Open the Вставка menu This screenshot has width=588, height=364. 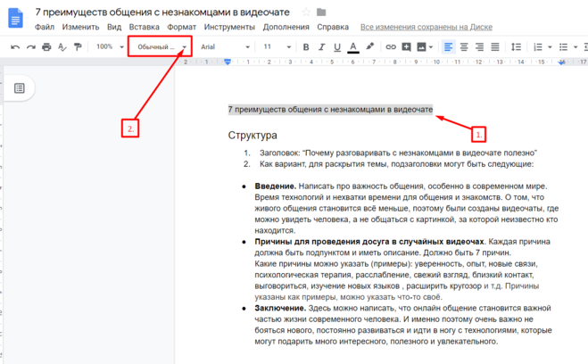point(144,27)
